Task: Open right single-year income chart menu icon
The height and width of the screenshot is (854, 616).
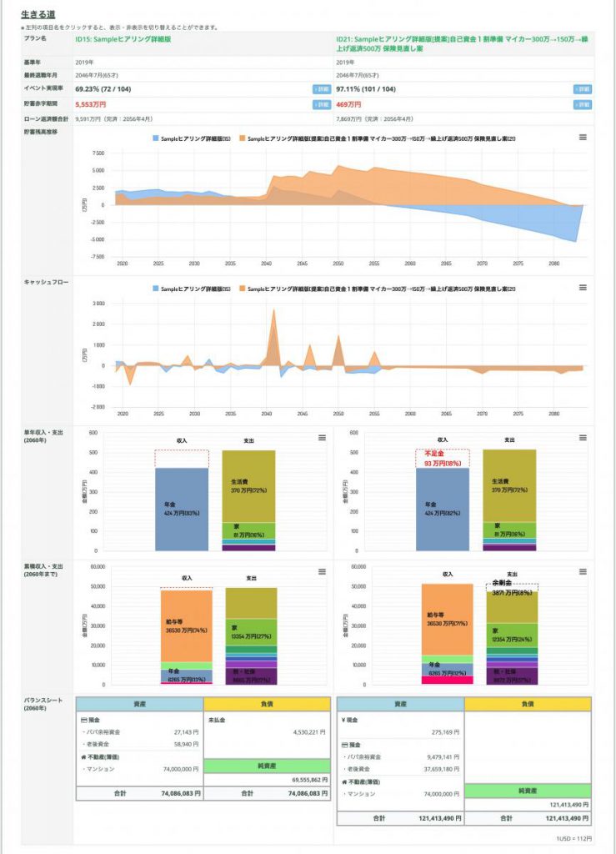Action: (583, 438)
